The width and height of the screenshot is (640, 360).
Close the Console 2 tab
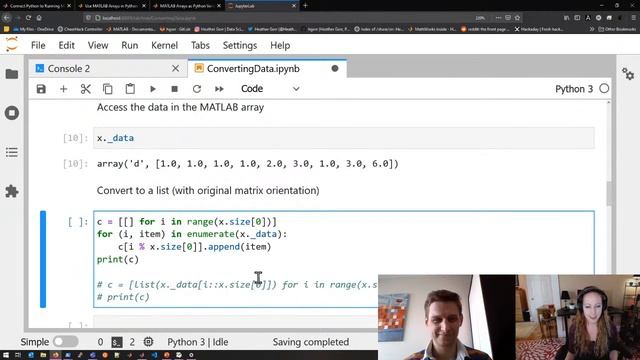point(176,69)
